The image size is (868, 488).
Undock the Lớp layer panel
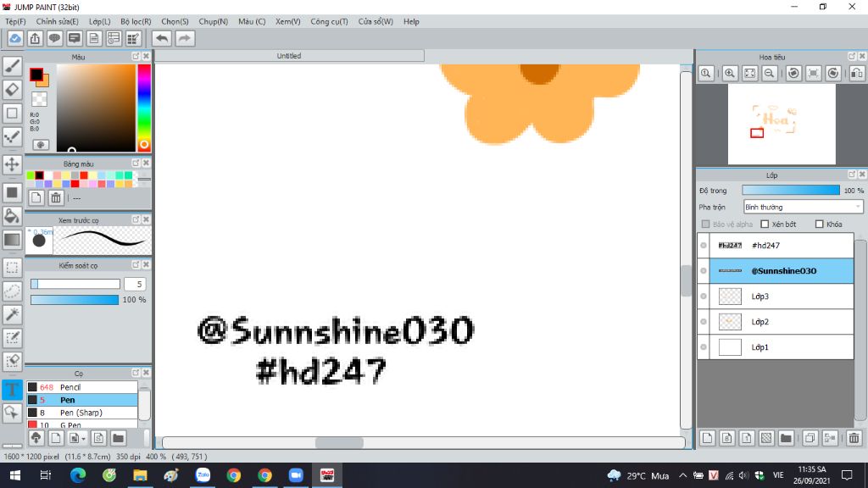point(852,175)
